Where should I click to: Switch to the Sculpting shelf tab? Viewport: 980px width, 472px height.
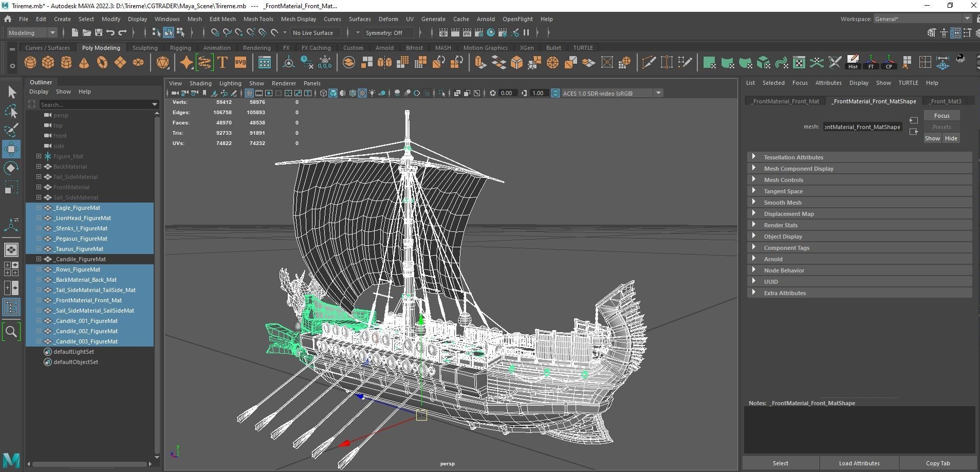click(145, 48)
